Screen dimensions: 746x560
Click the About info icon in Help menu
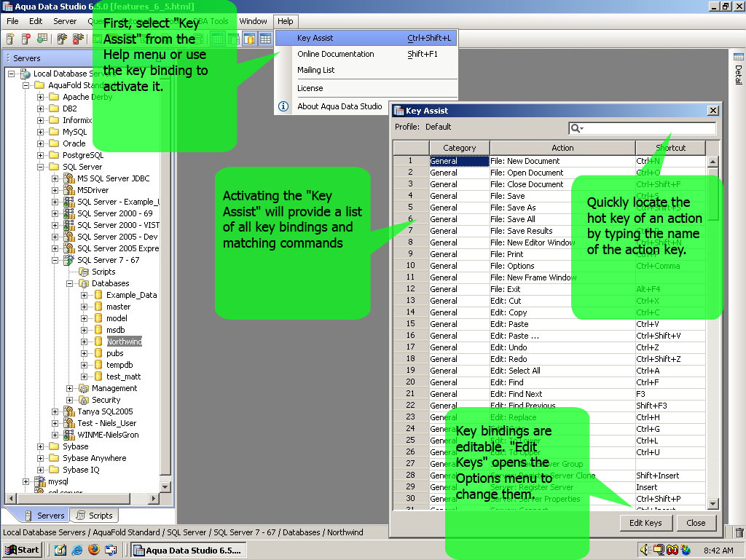pos(283,106)
